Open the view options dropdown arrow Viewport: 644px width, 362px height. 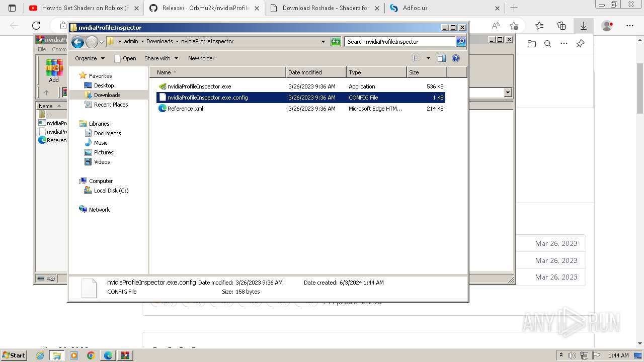point(428,58)
